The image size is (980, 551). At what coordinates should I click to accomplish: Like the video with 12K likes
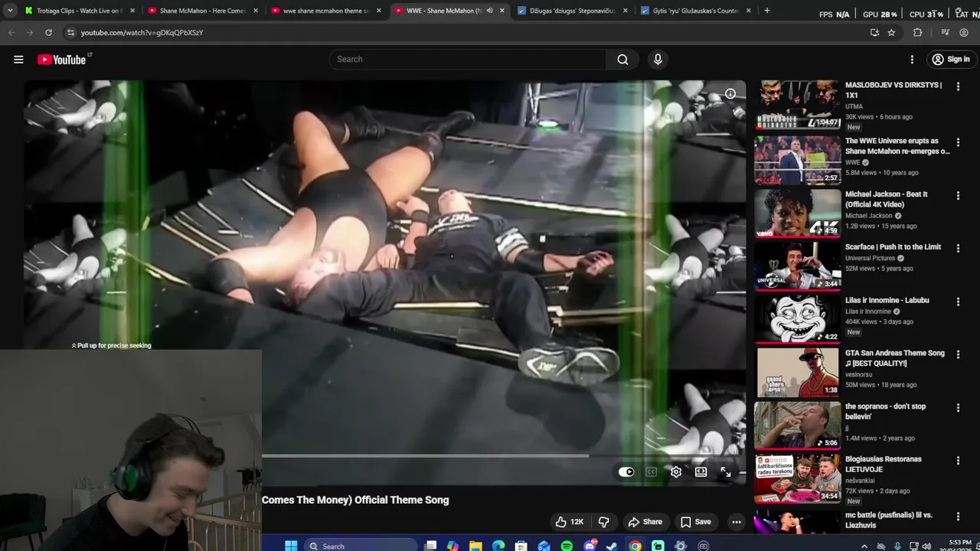(569, 522)
